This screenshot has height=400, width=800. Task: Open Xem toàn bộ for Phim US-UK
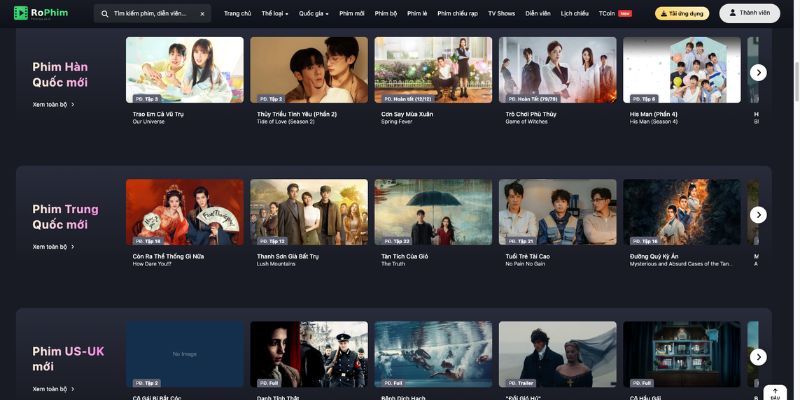[x=53, y=389]
